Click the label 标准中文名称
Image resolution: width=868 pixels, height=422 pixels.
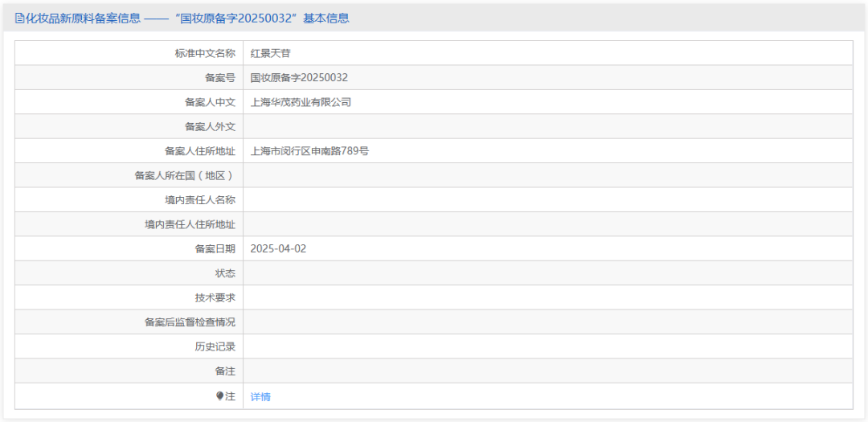point(206,54)
